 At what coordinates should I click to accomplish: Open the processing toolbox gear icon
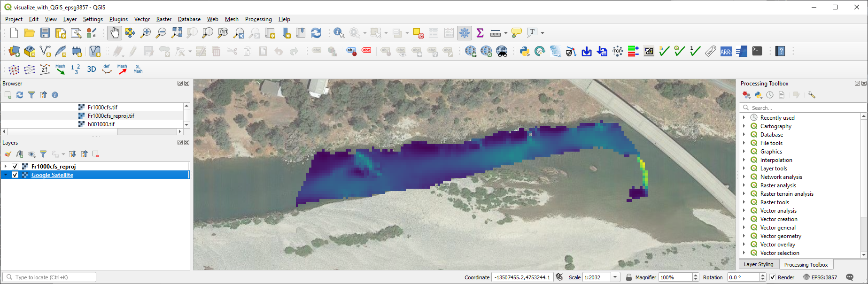point(465,33)
